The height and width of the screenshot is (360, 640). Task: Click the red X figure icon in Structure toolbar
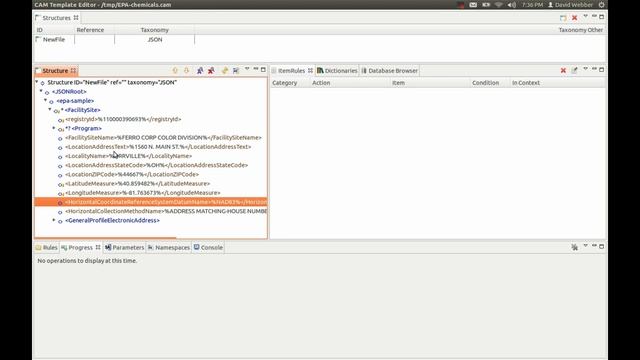pyautogui.click(x=211, y=71)
